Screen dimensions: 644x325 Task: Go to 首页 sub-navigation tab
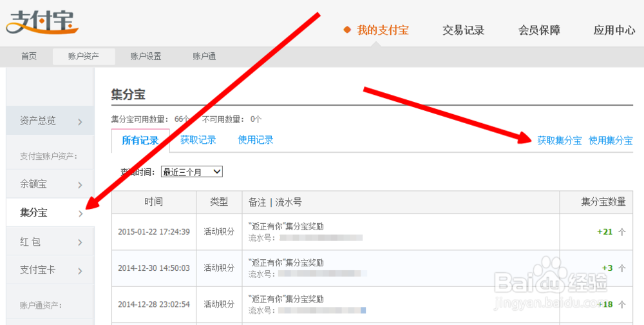29,56
